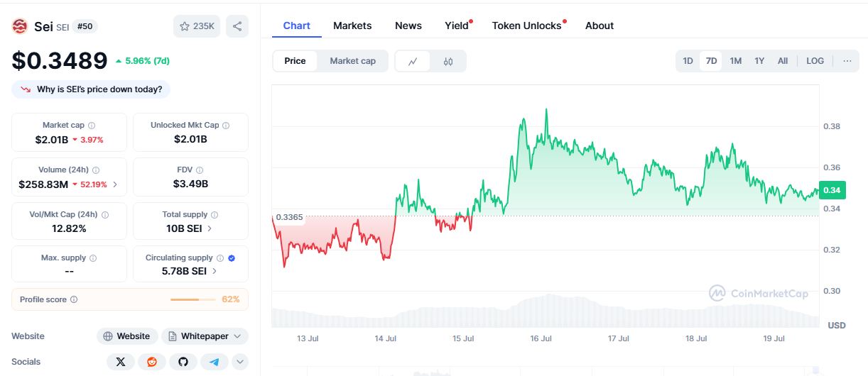Set chart range to 1Y

click(x=759, y=61)
